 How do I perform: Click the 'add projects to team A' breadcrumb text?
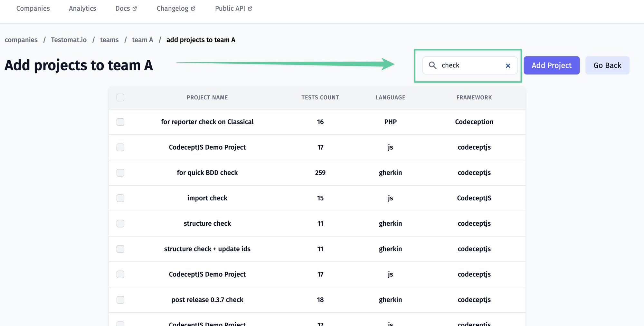pos(201,40)
